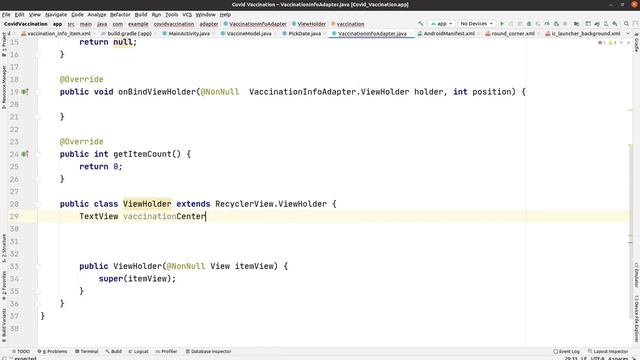Click the Sync Project with Gradle icon
Image resolution: width=640 pixels, height=360 pixels.
(597, 24)
